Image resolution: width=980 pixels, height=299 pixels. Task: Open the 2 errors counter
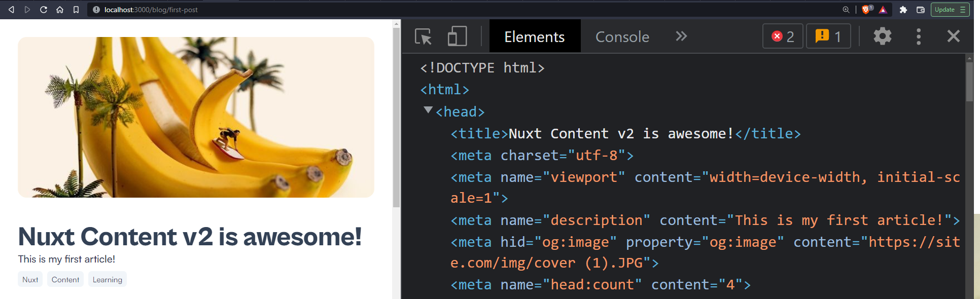coord(783,36)
